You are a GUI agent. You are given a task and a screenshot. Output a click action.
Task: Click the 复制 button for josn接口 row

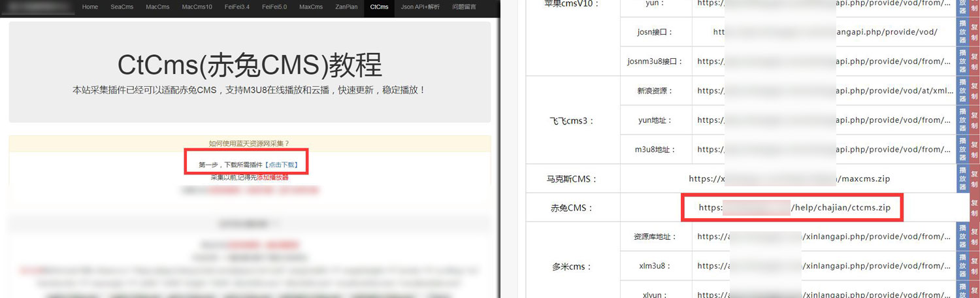click(x=974, y=31)
